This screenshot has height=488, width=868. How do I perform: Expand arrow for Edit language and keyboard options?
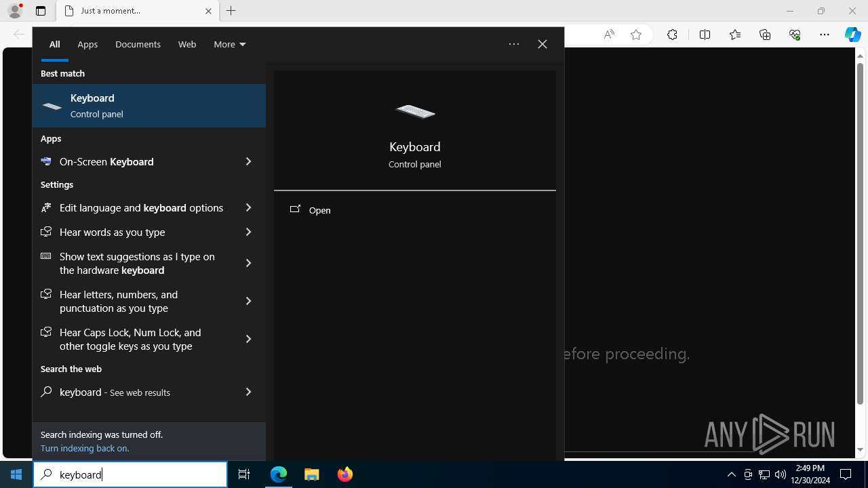pyautogui.click(x=248, y=207)
